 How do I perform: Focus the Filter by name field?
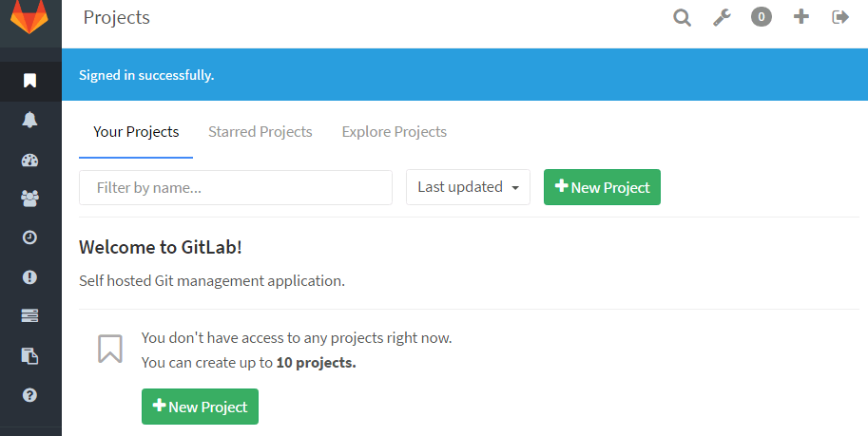tap(236, 188)
